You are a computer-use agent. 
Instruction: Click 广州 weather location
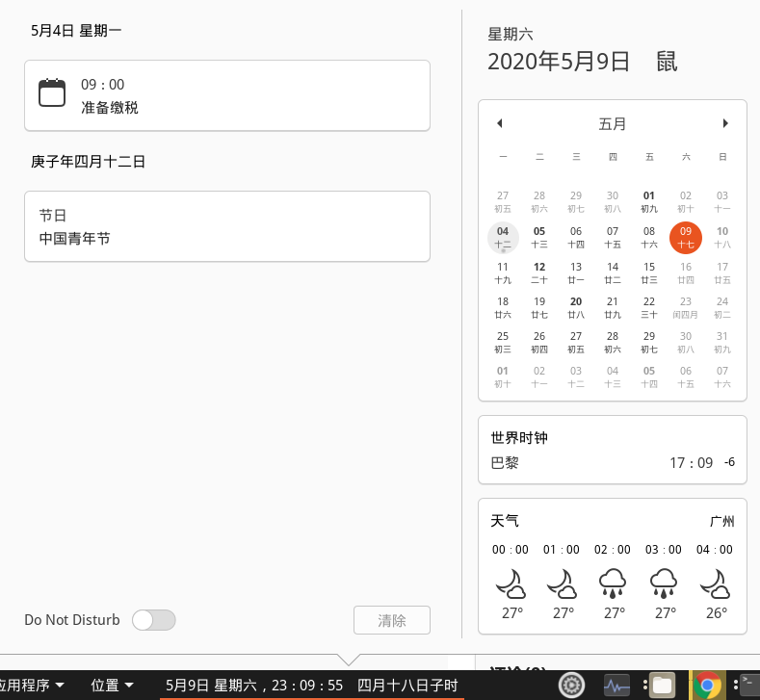tap(721, 521)
